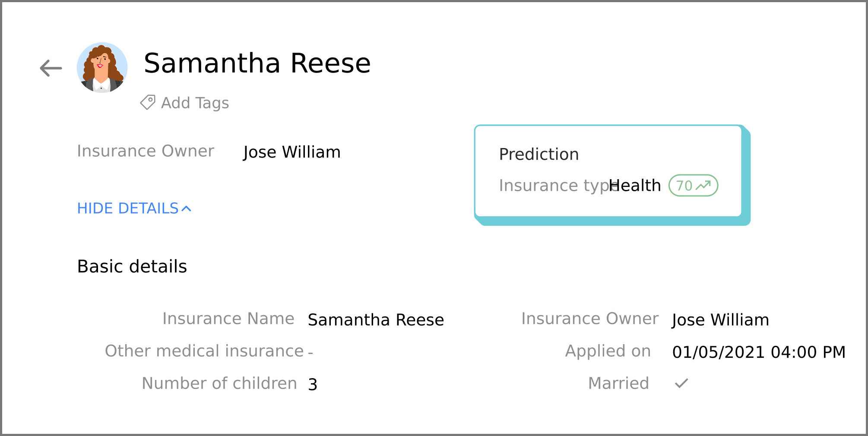This screenshot has height=436, width=868.
Task: Open Samantha Reese's profile avatar
Action: coord(102,67)
